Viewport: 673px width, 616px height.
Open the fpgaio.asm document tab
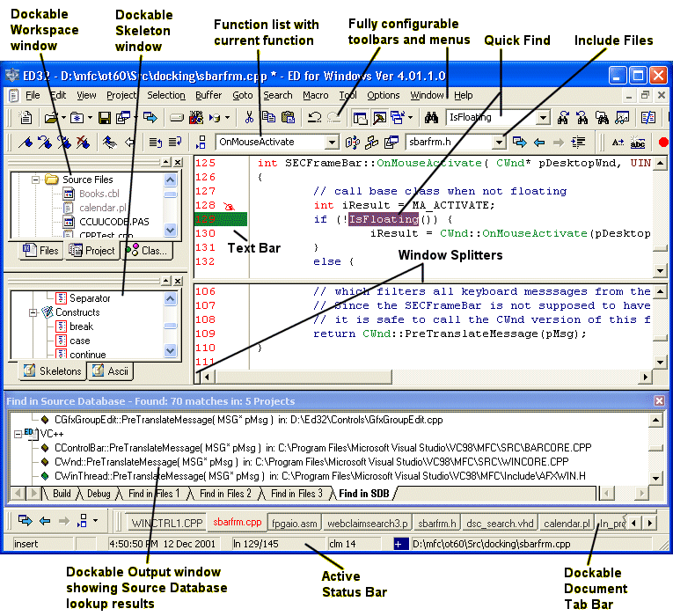[295, 524]
